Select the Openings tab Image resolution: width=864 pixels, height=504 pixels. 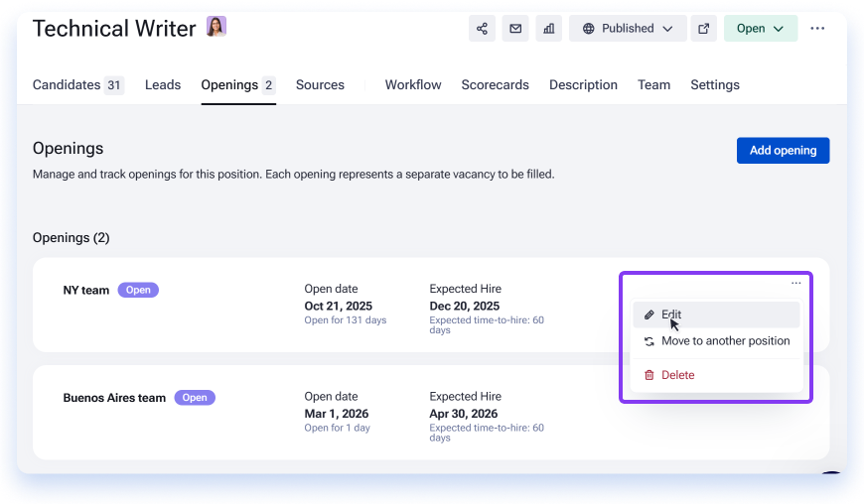pos(238,84)
